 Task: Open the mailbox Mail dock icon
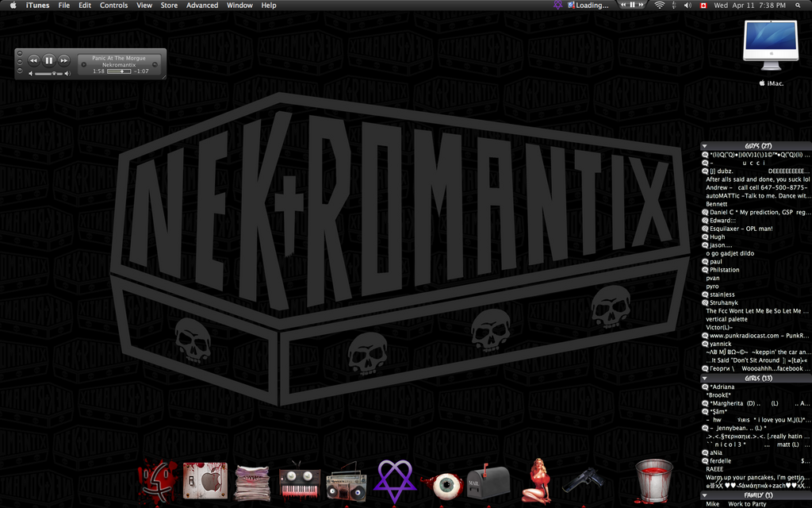click(488, 482)
